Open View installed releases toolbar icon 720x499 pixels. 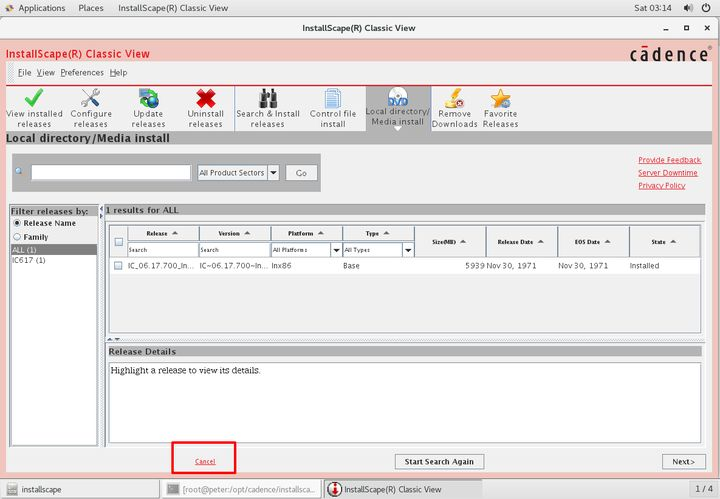click(34, 98)
